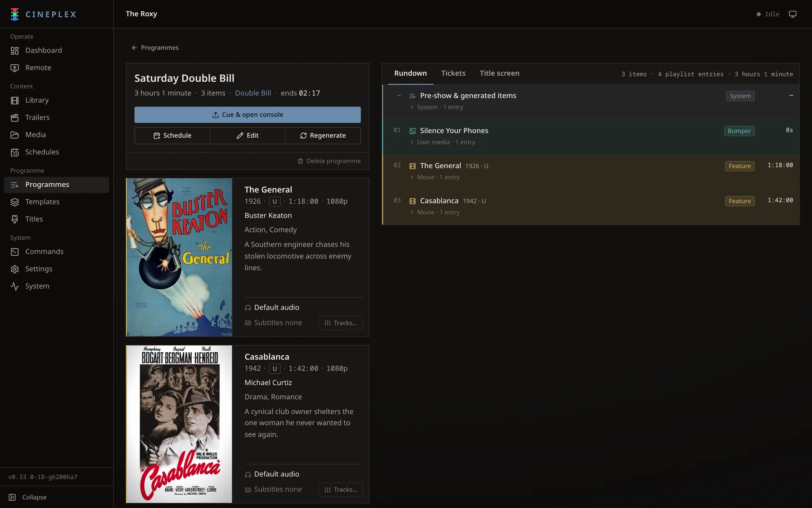Click the headphones icon for Casablanca audio
This screenshot has height=508, width=812.
248,474
